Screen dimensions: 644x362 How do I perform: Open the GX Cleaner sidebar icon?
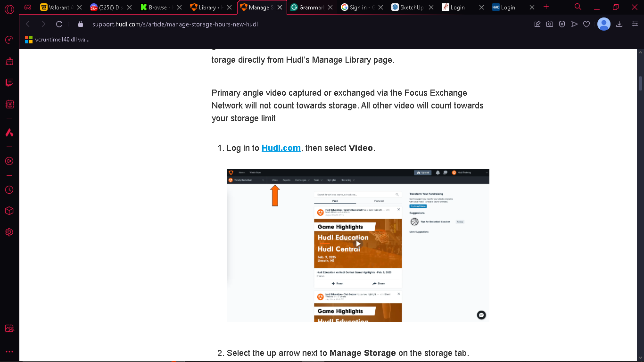(x=9, y=61)
